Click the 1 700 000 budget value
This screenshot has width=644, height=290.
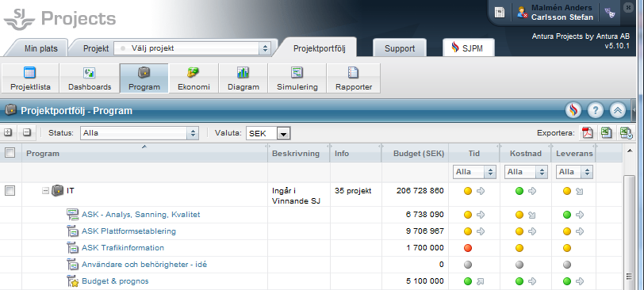[424, 248]
